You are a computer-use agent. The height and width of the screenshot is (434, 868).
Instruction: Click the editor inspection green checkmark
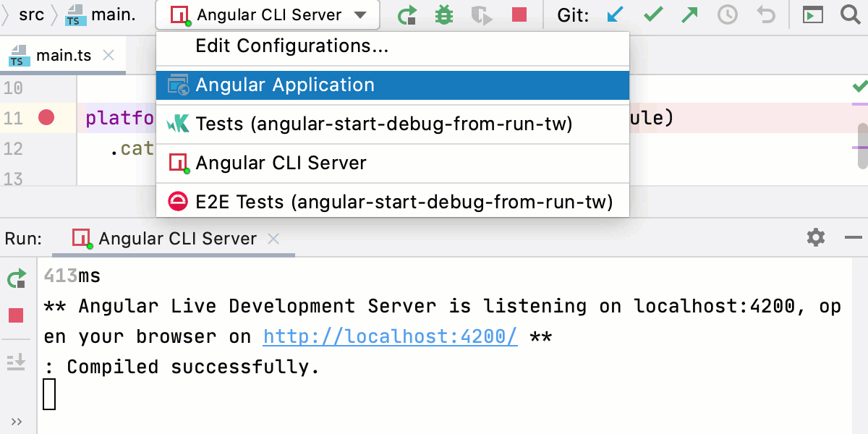859,87
